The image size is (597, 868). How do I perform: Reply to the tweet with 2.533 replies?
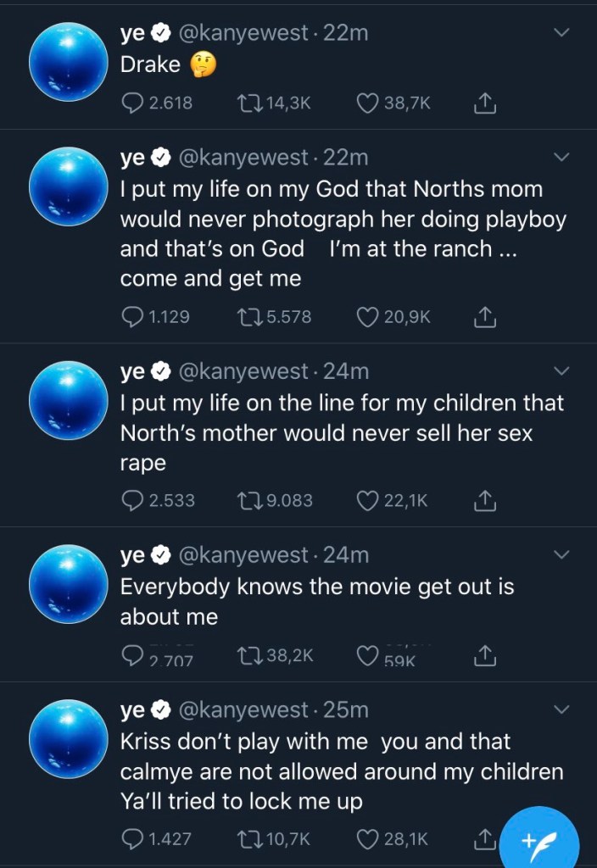pyautogui.click(x=133, y=500)
